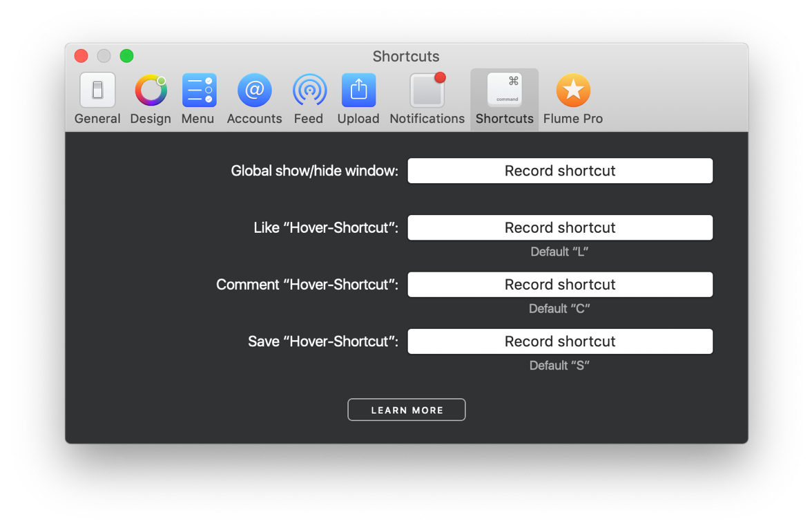Click the Global show/hide window shortcut recorder
Viewport: 812px width, 528px height.
coord(560,171)
